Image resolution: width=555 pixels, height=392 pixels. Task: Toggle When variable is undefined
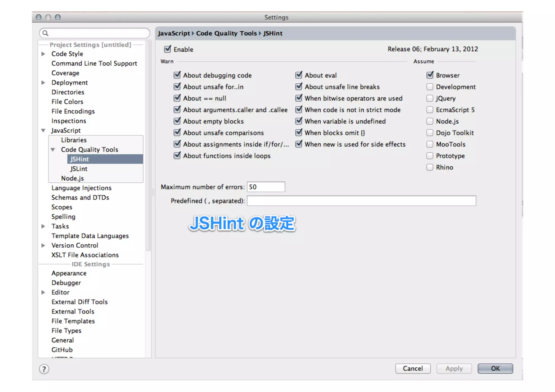coord(299,121)
